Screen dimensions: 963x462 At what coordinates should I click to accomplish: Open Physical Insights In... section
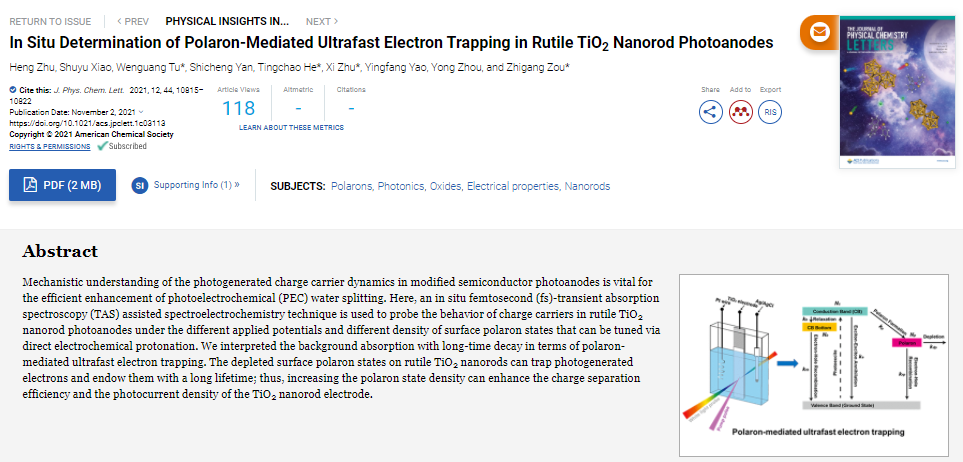click(227, 21)
